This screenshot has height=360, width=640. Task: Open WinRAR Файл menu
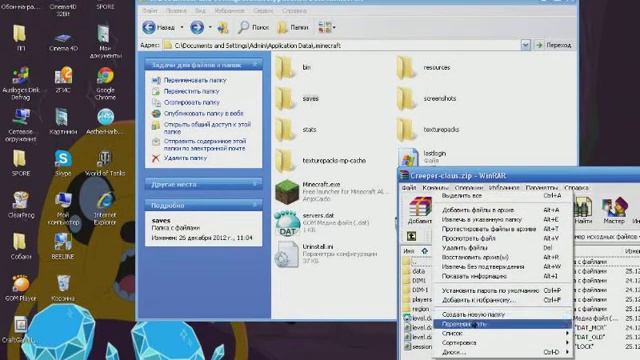tap(409, 188)
